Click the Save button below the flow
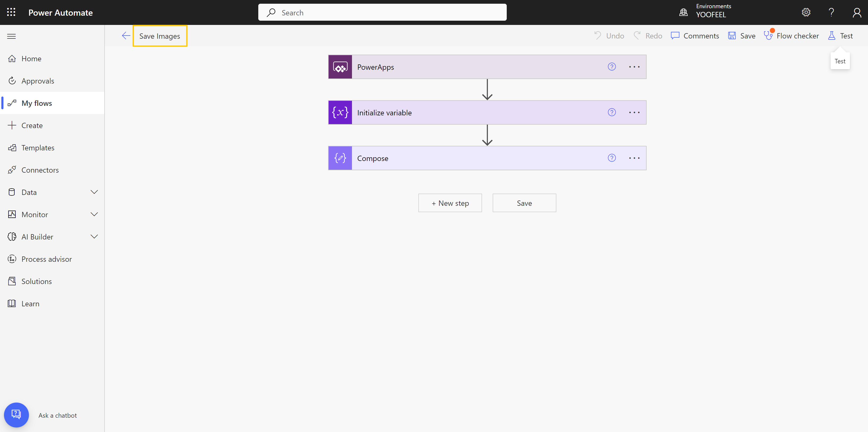The width and height of the screenshot is (868, 432). [x=524, y=203]
